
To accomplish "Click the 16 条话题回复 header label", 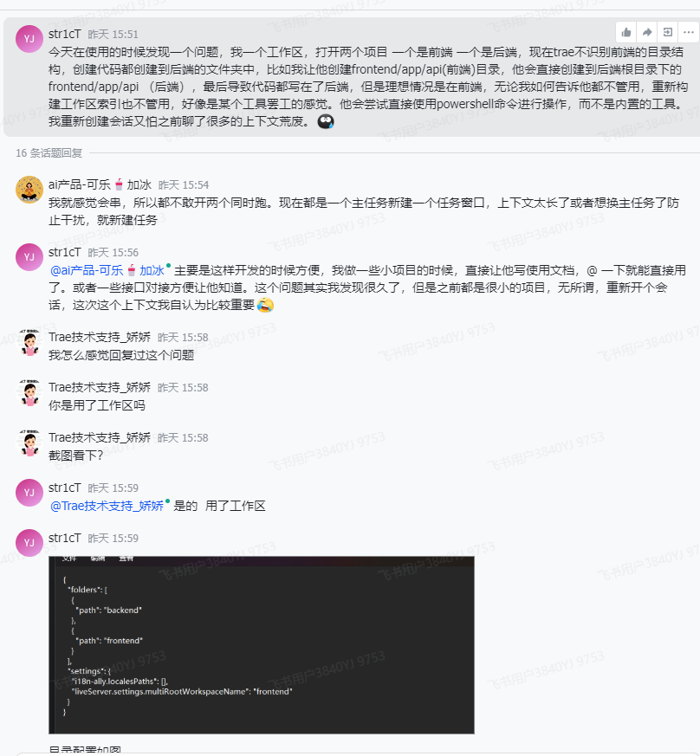I will (49, 152).
